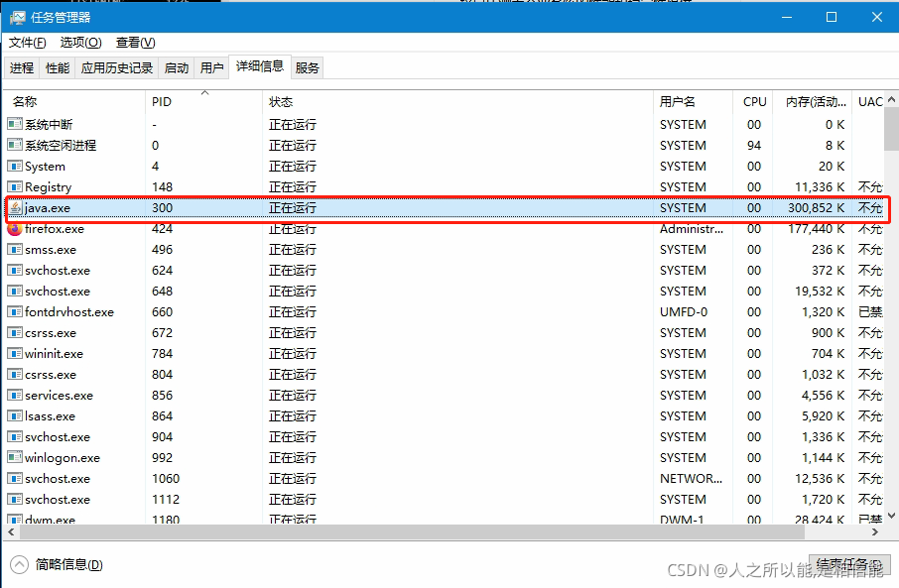Switch to the 性能 tab

click(x=58, y=68)
